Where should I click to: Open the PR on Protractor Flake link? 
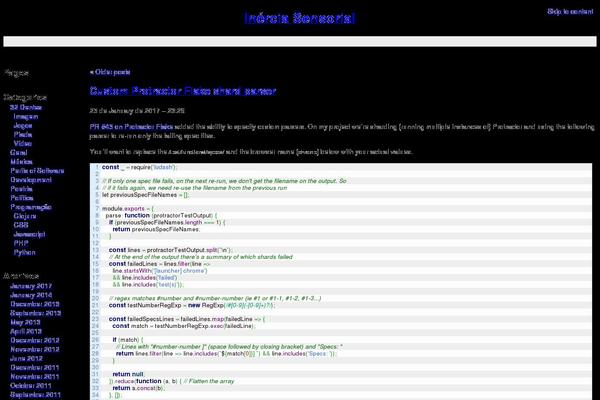(x=131, y=127)
